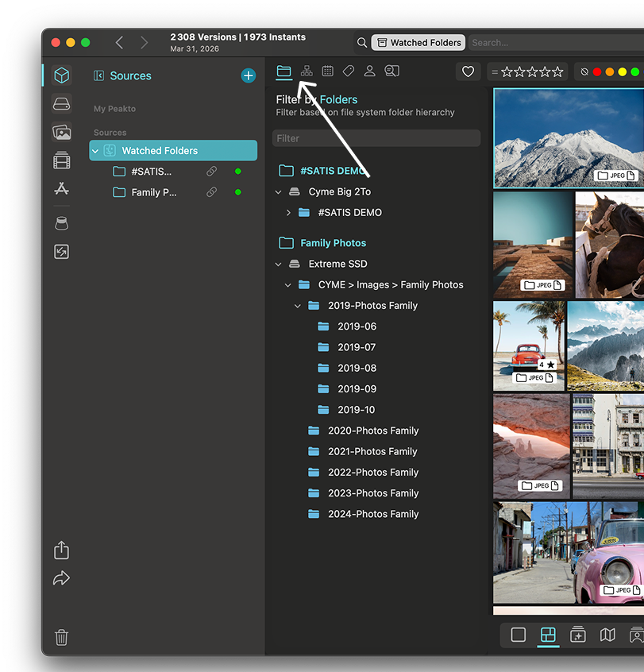Click the share export icon in the sidebar
The height and width of the screenshot is (672, 644).
pyautogui.click(x=61, y=550)
